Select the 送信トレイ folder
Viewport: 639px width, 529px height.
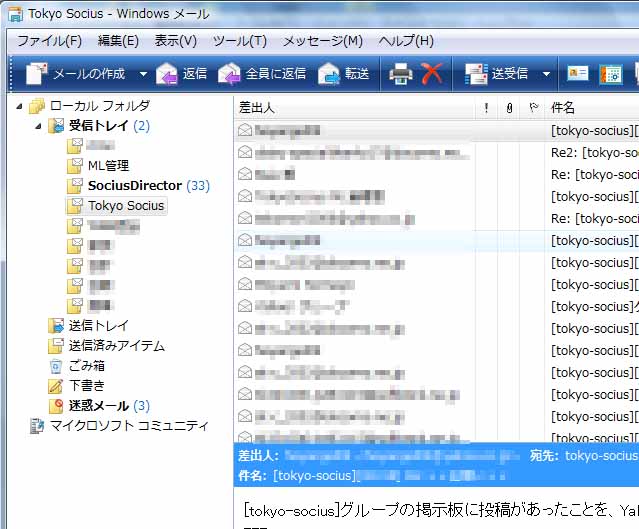[x=99, y=325]
